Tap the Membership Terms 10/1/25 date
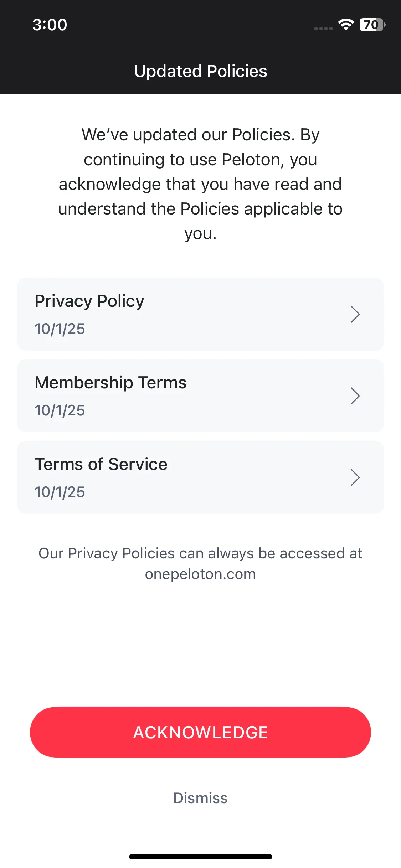Screen dimensions: 401x868 (60, 410)
